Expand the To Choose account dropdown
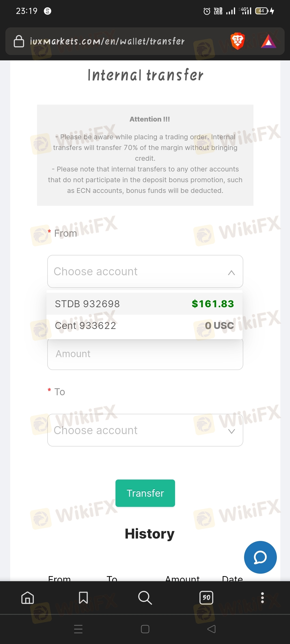This screenshot has width=290, height=644. click(x=145, y=430)
